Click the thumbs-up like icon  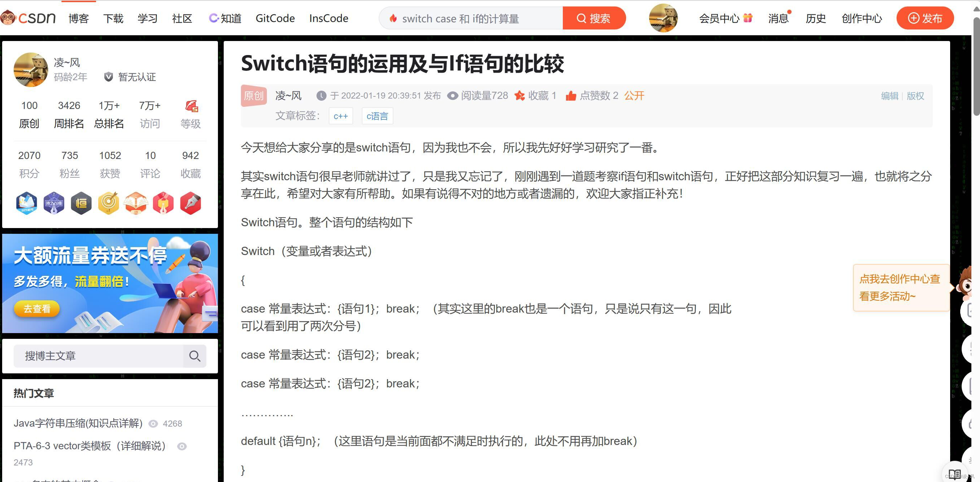[x=570, y=95]
